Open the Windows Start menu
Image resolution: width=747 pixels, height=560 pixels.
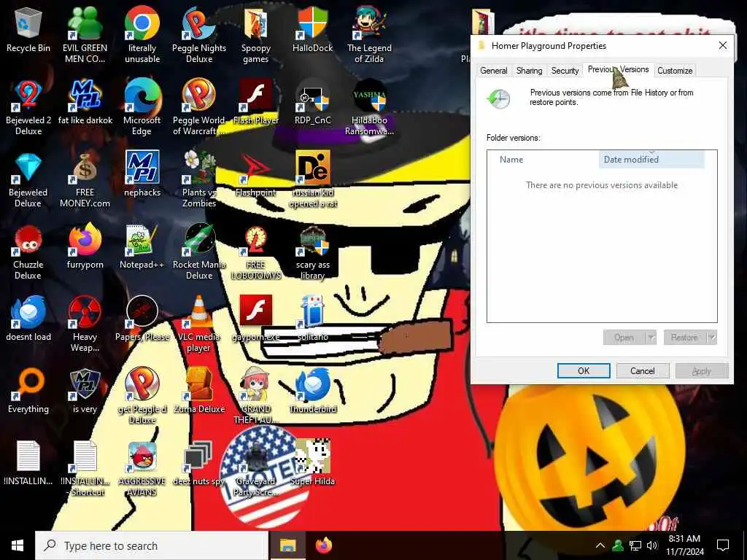point(18,545)
